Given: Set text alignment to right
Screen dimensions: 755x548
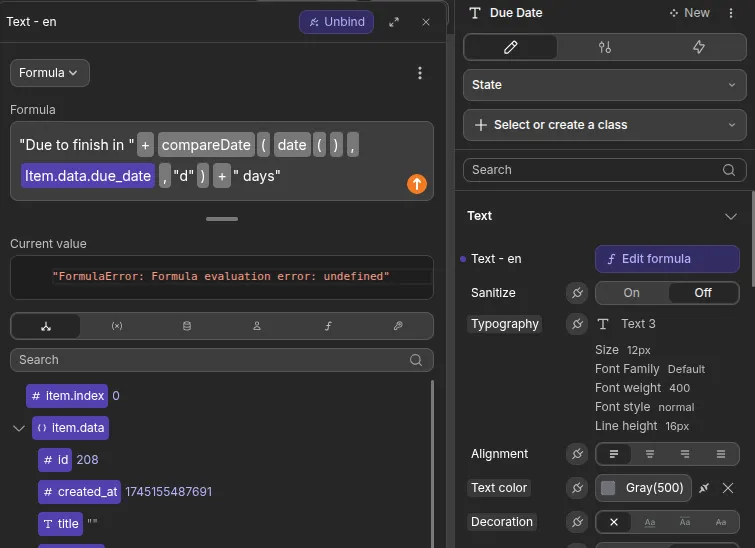Looking at the screenshot, I should [x=685, y=454].
